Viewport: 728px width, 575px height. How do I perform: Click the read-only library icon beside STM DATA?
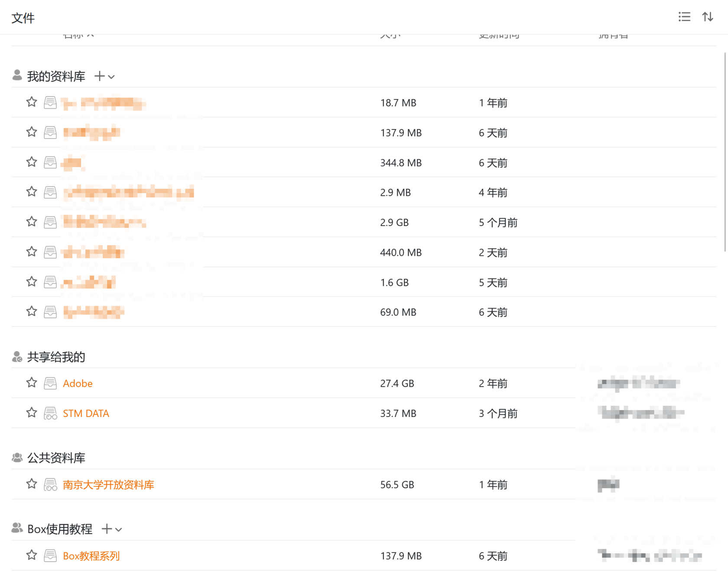[x=50, y=413]
